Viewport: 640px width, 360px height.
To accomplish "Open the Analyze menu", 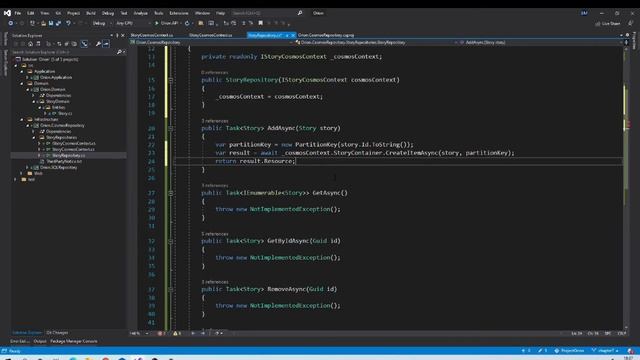I will click(140, 13).
